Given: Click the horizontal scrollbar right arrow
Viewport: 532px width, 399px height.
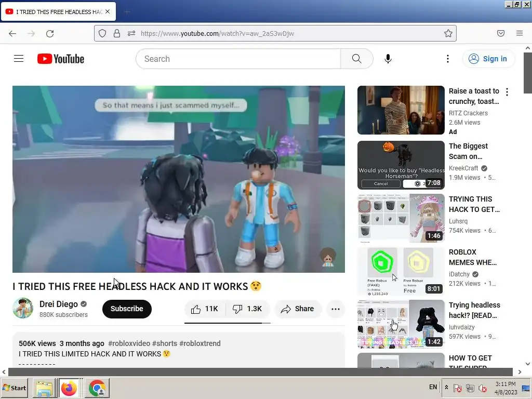Looking at the screenshot, I should click(x=520, y=372).
